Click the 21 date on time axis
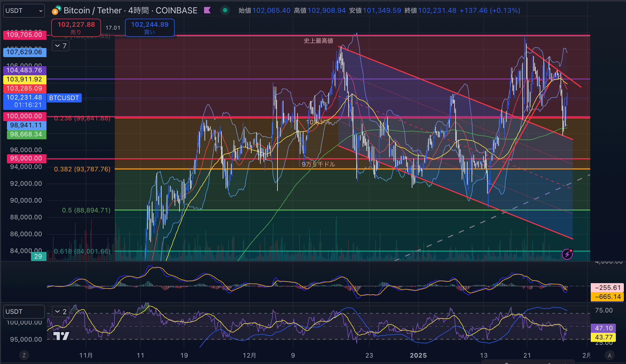This screenshot has height=364, width=626. point(527,355)
